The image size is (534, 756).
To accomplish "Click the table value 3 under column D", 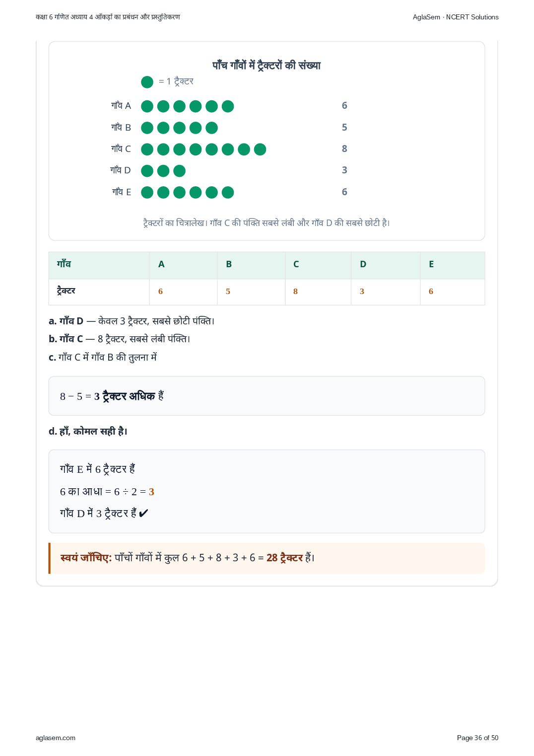I will click(x=362, y=292).
